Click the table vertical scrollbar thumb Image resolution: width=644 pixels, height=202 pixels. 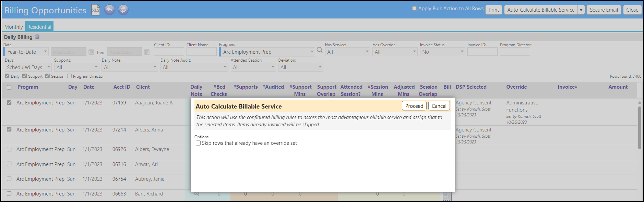[x=640, y=128]
